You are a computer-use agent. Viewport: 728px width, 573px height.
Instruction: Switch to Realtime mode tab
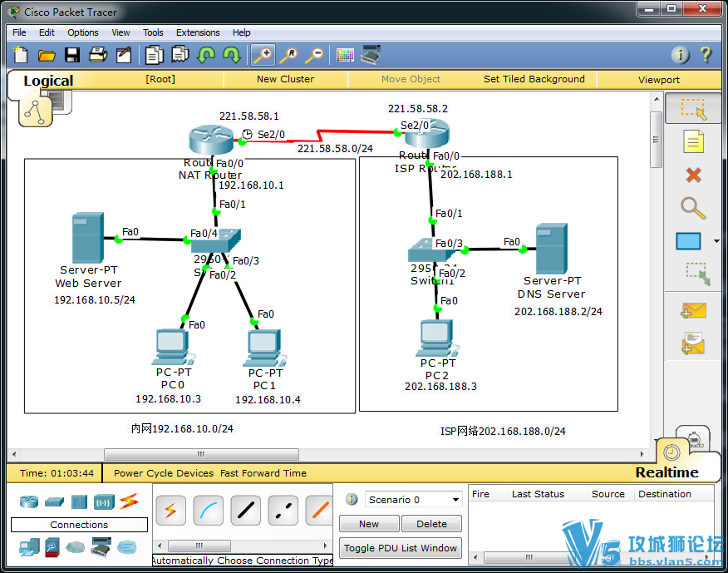click(x=667, y=472)
